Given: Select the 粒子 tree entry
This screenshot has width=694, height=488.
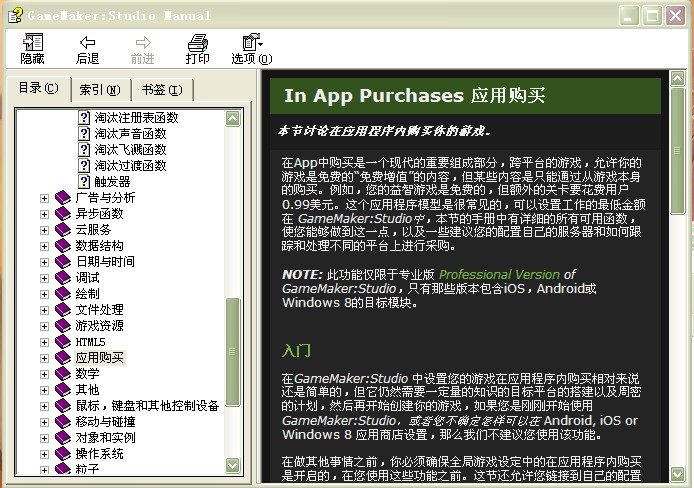Looking at the screenshot, I should [x=88, y=469].
